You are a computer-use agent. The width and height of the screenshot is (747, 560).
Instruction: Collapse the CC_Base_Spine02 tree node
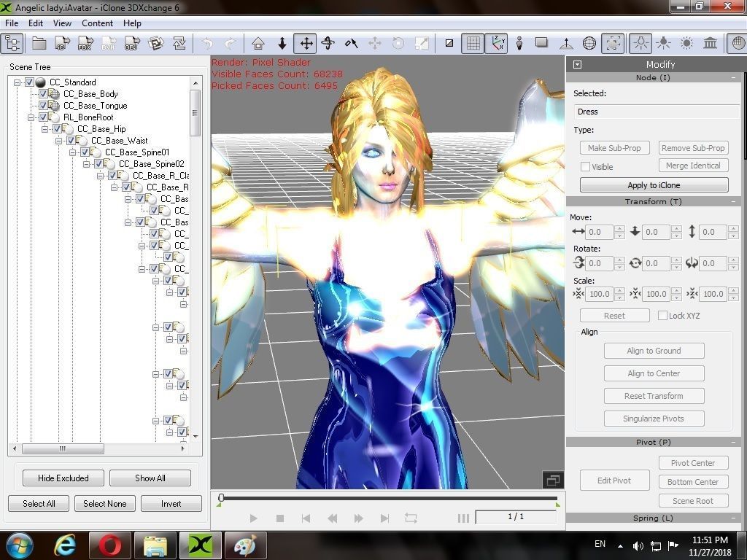(x=86, y=164)
